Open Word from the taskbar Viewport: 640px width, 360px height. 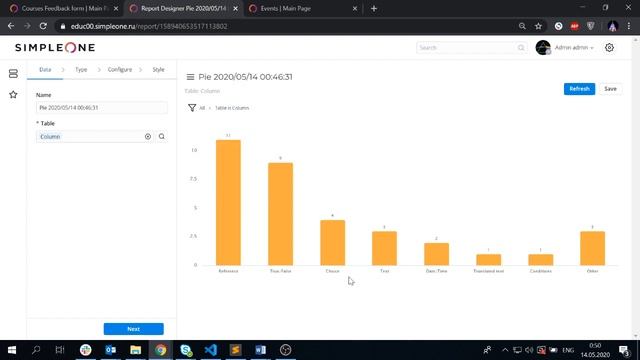tap(260, 350)
